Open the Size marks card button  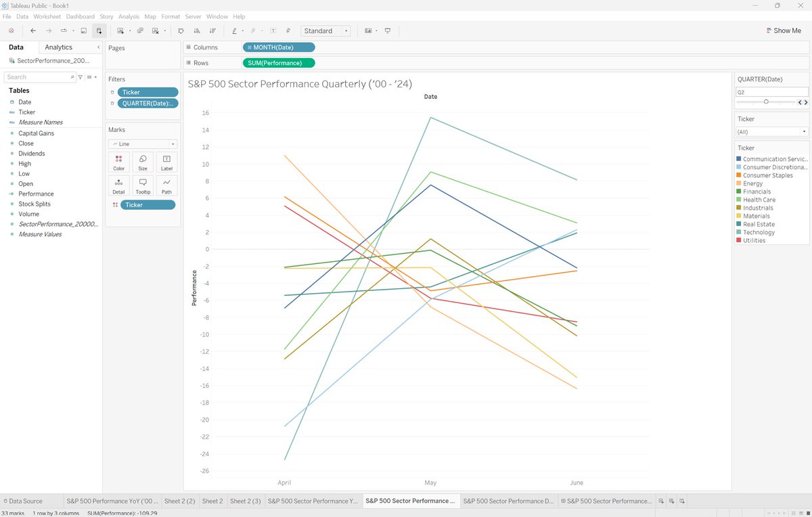[143, 162]
